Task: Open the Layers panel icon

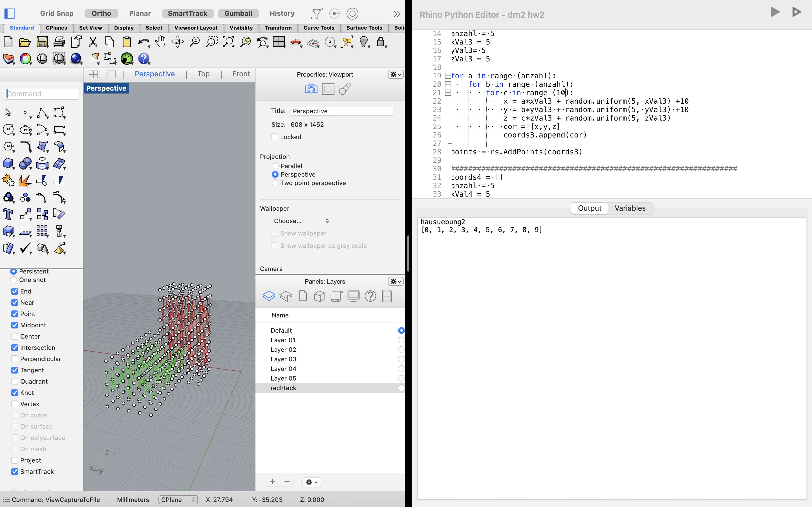Action: [269, 296]
